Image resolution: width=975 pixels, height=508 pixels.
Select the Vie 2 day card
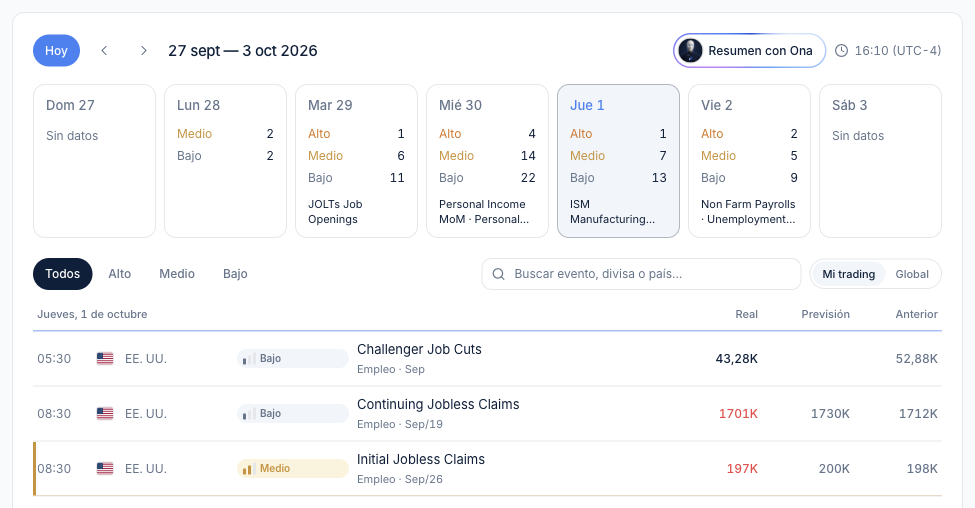[x=749, y=161]
